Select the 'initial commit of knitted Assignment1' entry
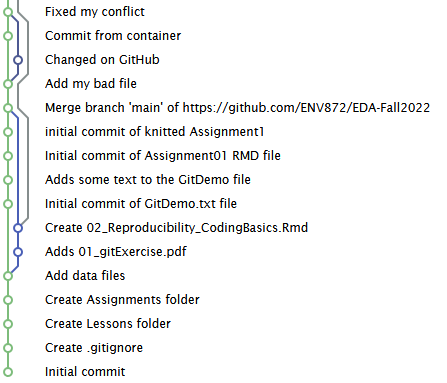447x383 pixels. click(x=155, y=132)
